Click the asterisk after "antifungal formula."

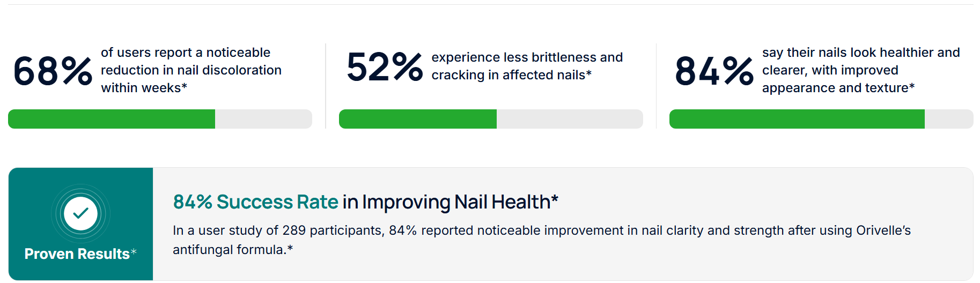click(290, 248)
